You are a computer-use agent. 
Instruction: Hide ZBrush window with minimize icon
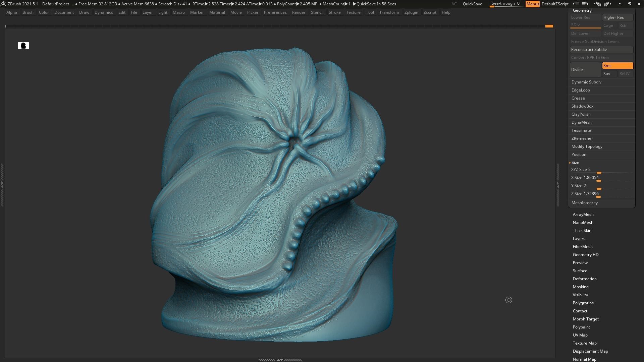(620, 4)
